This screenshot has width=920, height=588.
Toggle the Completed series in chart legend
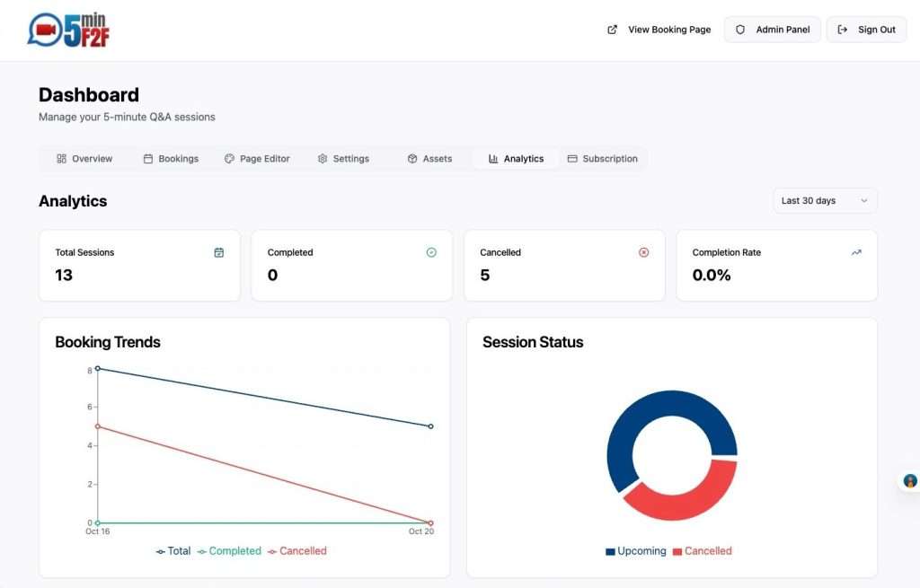point(229,551)
